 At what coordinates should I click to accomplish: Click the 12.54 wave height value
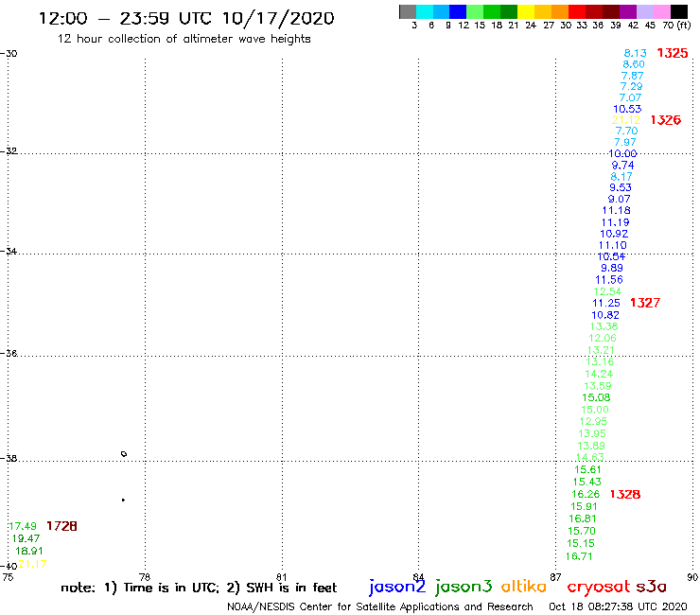[607, 291]
